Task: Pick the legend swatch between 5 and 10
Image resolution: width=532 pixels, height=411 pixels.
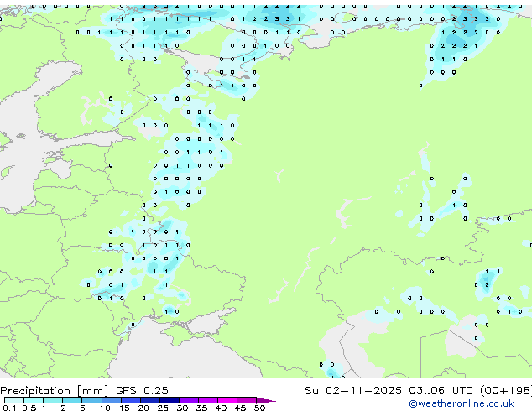Action: pos(92,400)
